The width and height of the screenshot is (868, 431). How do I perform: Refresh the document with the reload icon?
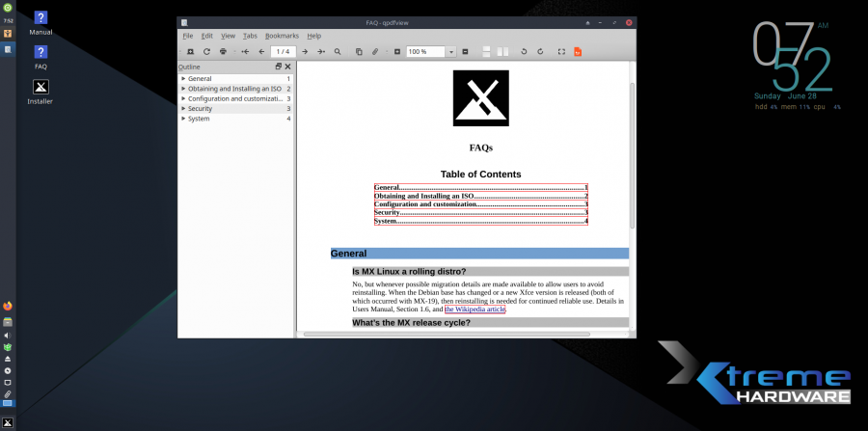pyautogui.click(x=206, y=51)
